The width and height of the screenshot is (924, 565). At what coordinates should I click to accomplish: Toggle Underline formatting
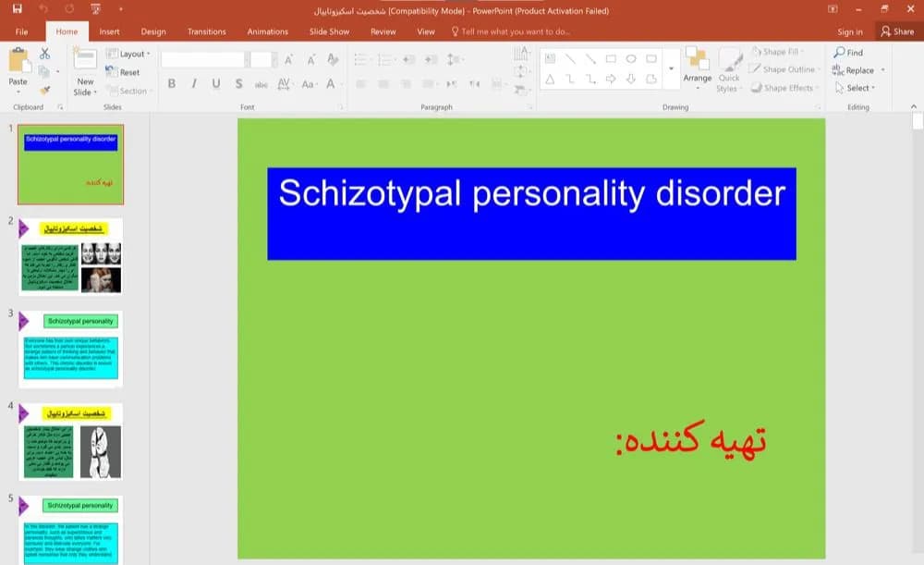[216, 84]
